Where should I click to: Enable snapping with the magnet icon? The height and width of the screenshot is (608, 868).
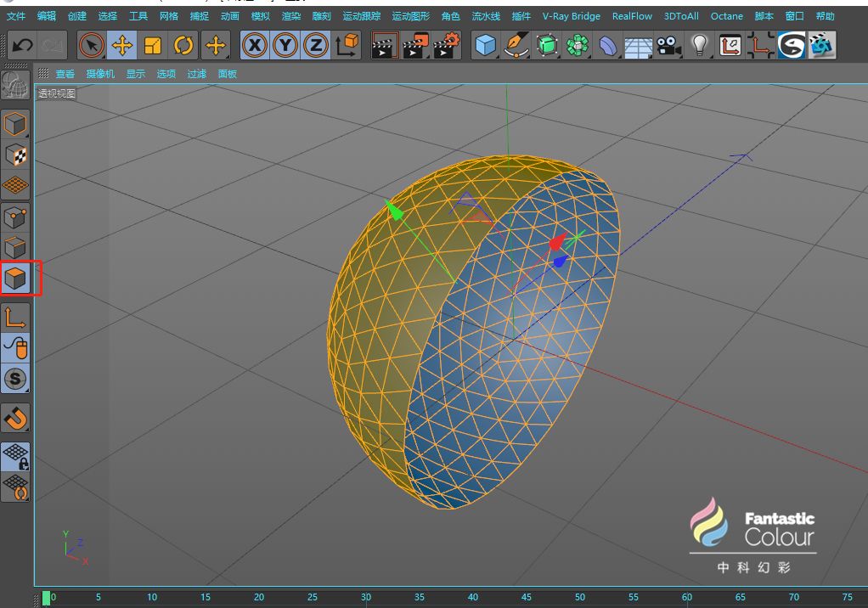[16, 417]
